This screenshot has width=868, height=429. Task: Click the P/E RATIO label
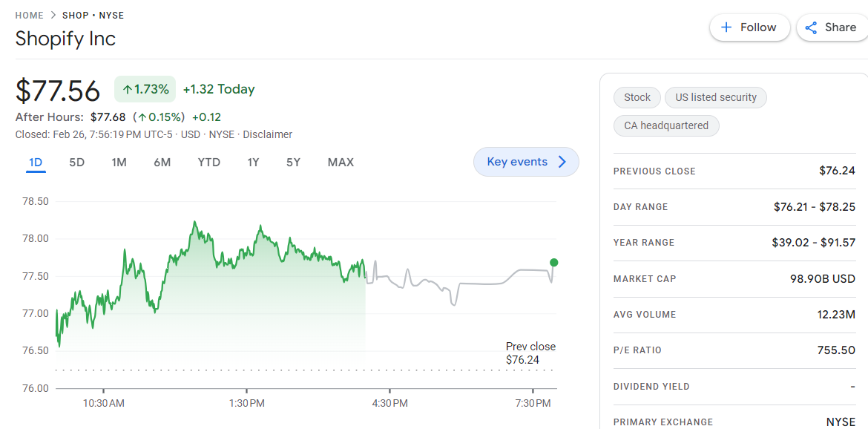637,350
